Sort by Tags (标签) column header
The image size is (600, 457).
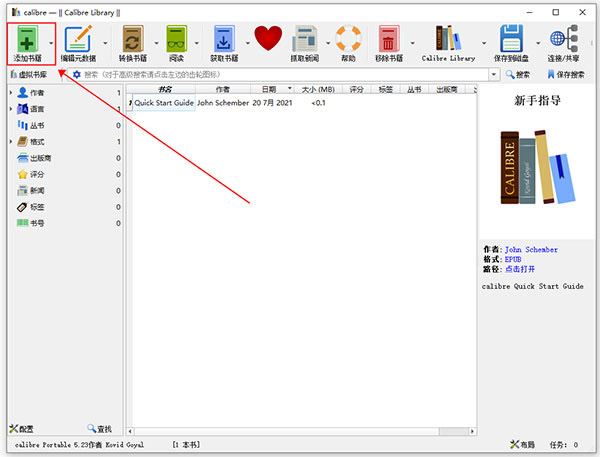pyautogui.click(x=386, y=89)
